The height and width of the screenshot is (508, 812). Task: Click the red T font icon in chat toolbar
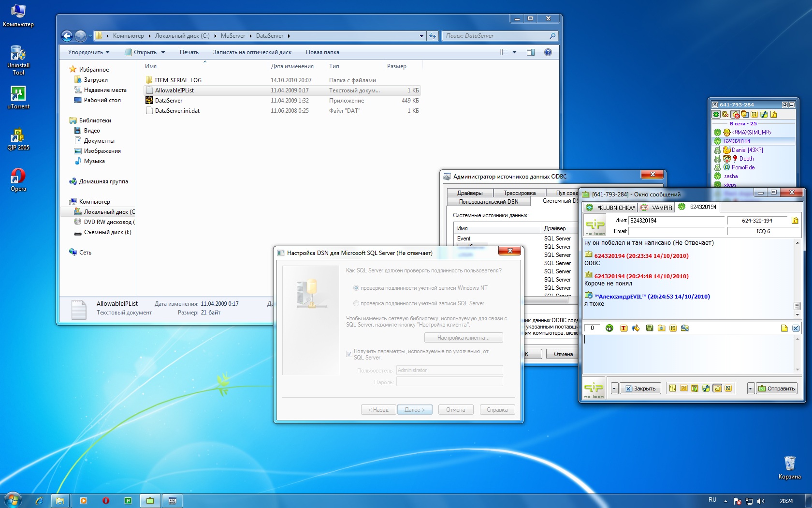[x=623, y=328]
